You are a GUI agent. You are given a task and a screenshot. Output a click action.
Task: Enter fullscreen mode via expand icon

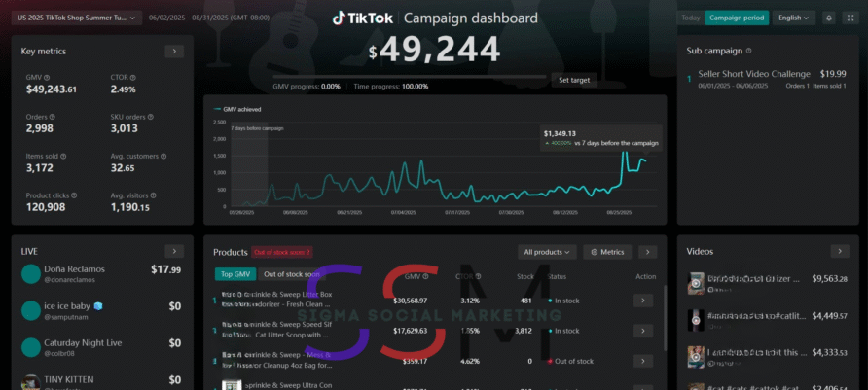click(850, 18)
